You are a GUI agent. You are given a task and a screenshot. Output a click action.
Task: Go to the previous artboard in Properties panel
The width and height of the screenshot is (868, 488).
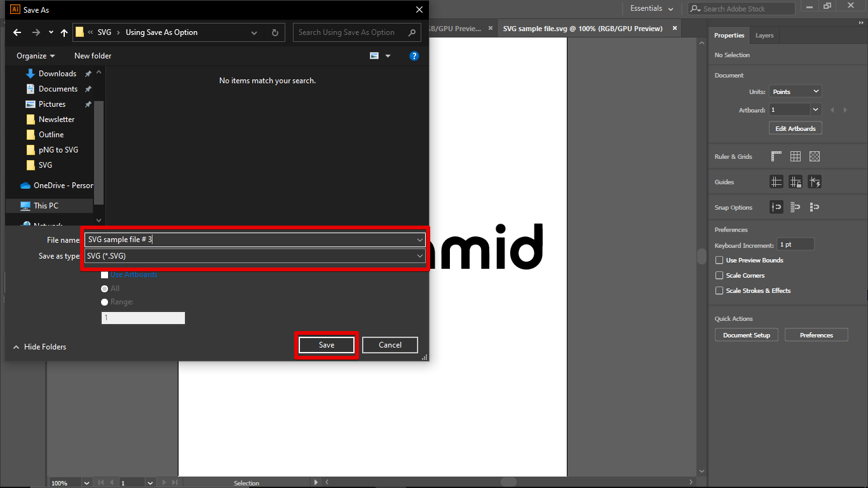pyautogui.click(x=832, y=110)
